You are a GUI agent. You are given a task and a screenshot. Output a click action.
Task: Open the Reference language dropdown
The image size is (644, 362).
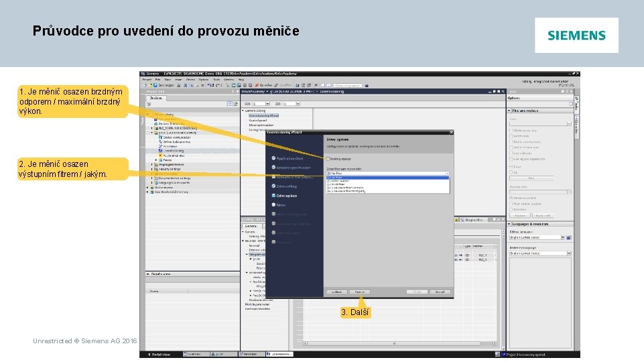tap(569, 253)
